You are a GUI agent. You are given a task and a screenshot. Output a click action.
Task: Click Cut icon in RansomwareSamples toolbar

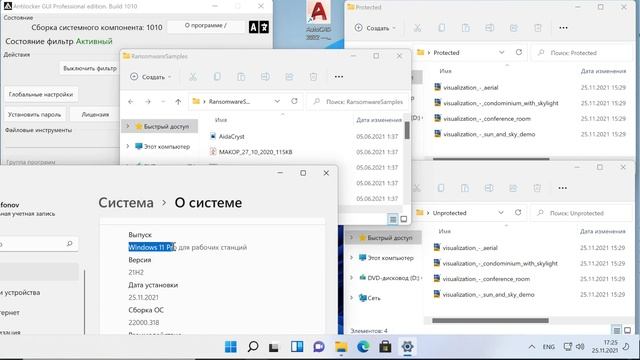[193, 77]
